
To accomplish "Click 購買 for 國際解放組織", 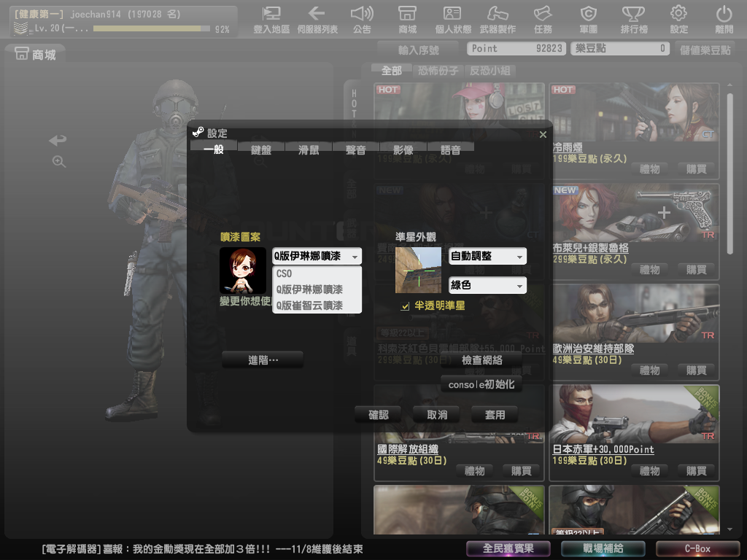I will [521, 471].
